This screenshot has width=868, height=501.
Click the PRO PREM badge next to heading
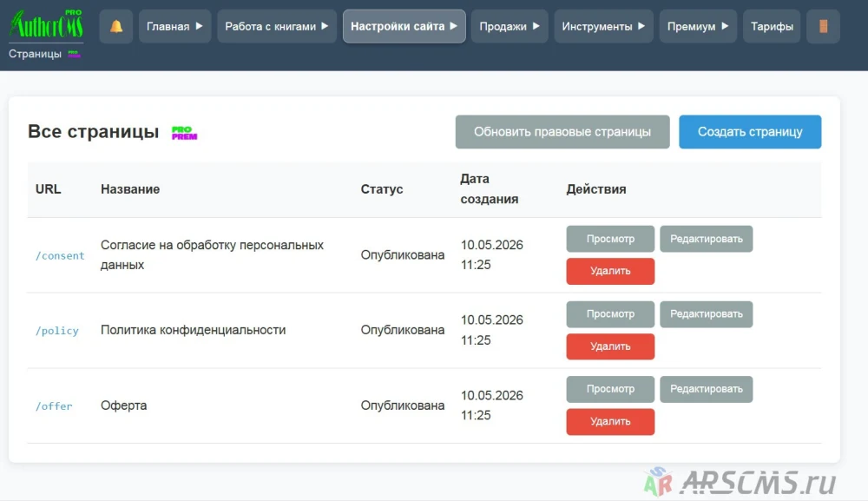point(184,133)
